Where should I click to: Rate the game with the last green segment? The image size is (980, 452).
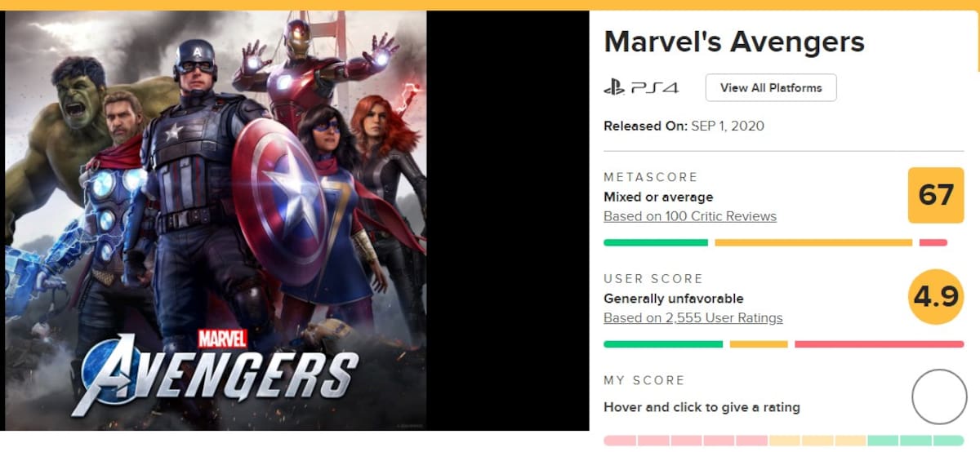tap(948, 441)
